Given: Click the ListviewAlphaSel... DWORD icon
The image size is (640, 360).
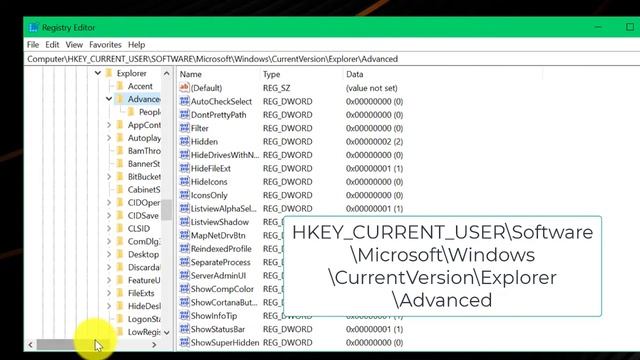Looking at the screenshot, I should click(184, 208).
